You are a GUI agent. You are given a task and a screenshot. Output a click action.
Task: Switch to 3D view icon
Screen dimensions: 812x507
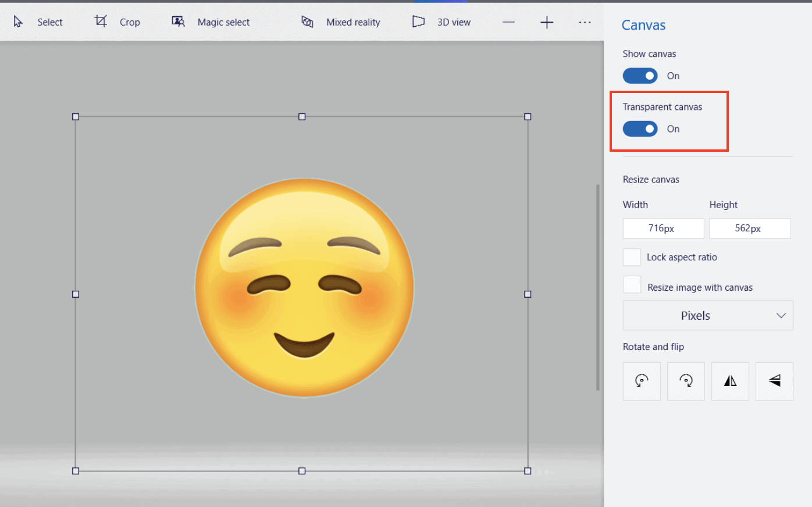point(418,22)
